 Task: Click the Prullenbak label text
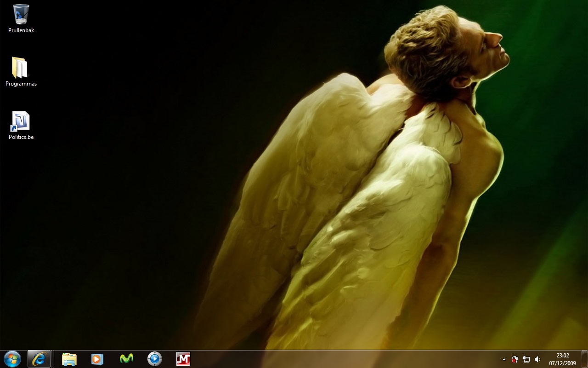pos(21,30)
